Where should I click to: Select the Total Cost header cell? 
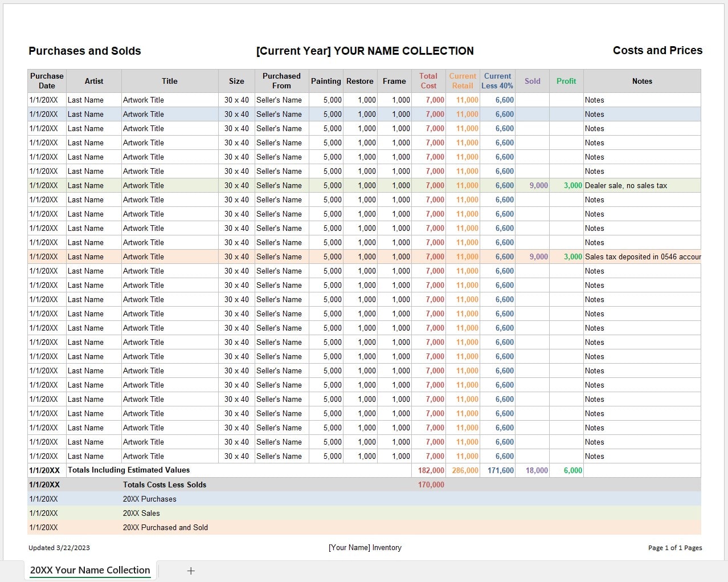point(428,81)
